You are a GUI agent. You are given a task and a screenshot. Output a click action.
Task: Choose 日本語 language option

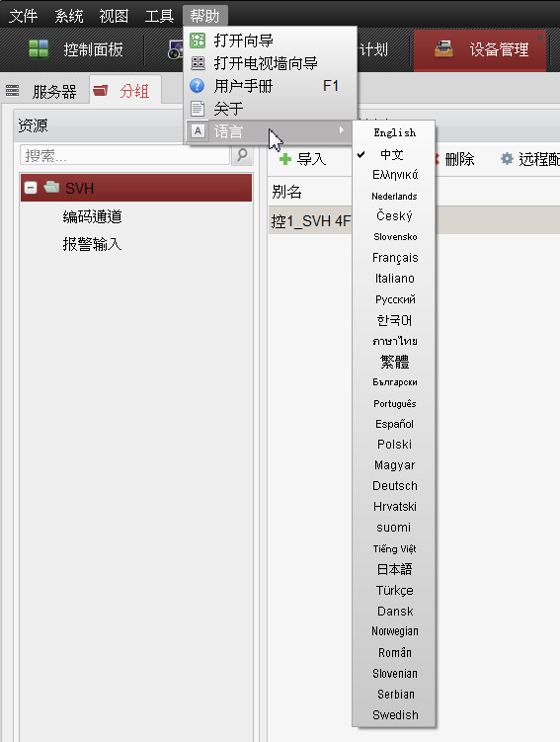(x=393, y=569)
